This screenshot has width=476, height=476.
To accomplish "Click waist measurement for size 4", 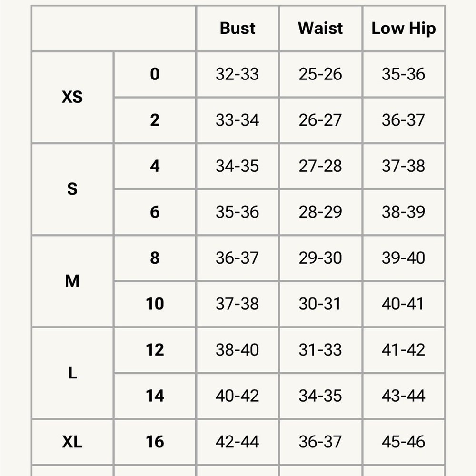I will click(x=320, y=166).
